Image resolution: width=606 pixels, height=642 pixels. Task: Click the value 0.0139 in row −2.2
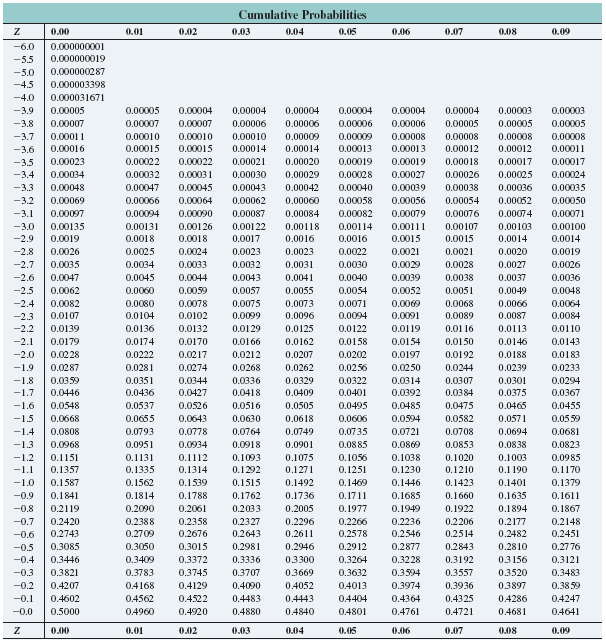click(65, 329)
